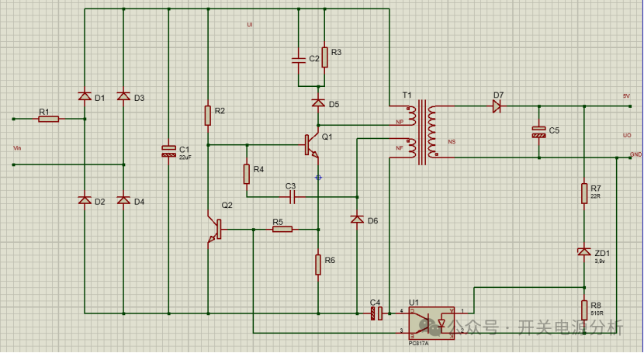Image resolution: width=644 pixels, height=353 pixels.
Task: Click resistor R7 symbol
Action: (584, 193)
